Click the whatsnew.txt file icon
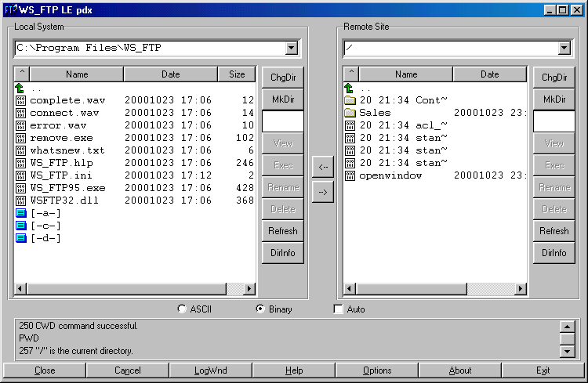This screenshot has height=383, width=588. click(x=20, y=150)
